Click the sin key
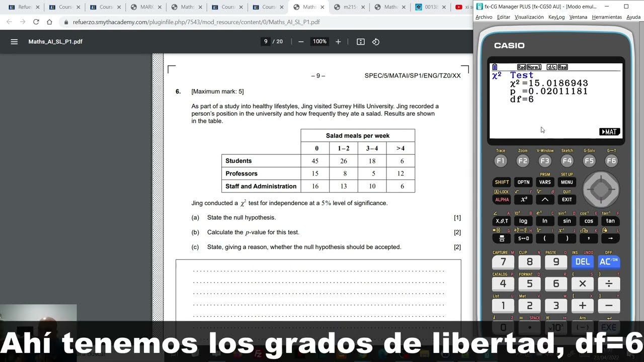Screen dimensions: 644x362 tap(567, 221)
